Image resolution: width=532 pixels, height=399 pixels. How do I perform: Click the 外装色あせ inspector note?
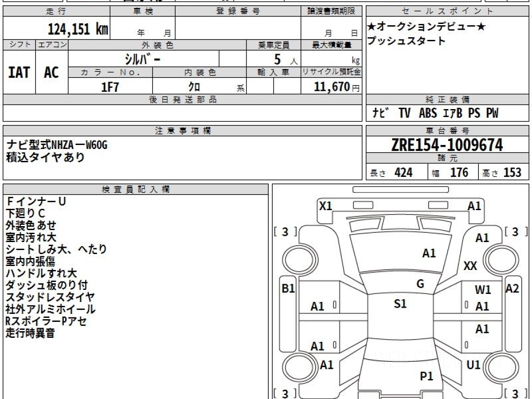click(x=31, y=226)
